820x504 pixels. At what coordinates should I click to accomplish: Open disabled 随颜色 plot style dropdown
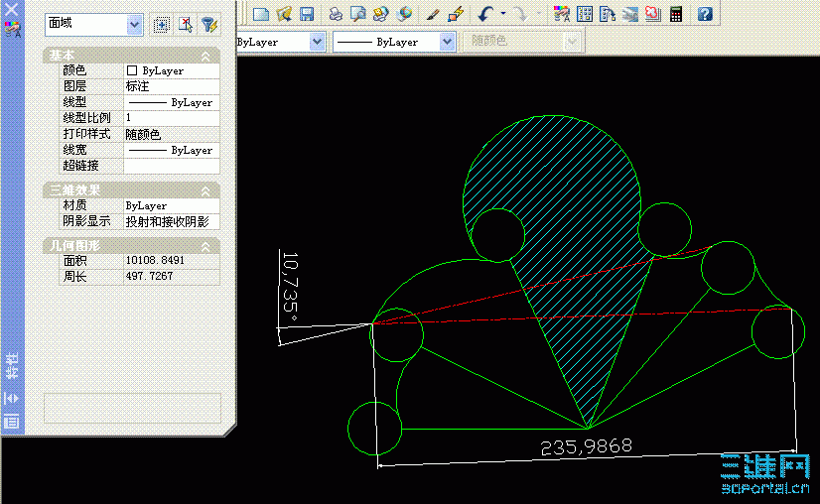click(x=573, y=42)
